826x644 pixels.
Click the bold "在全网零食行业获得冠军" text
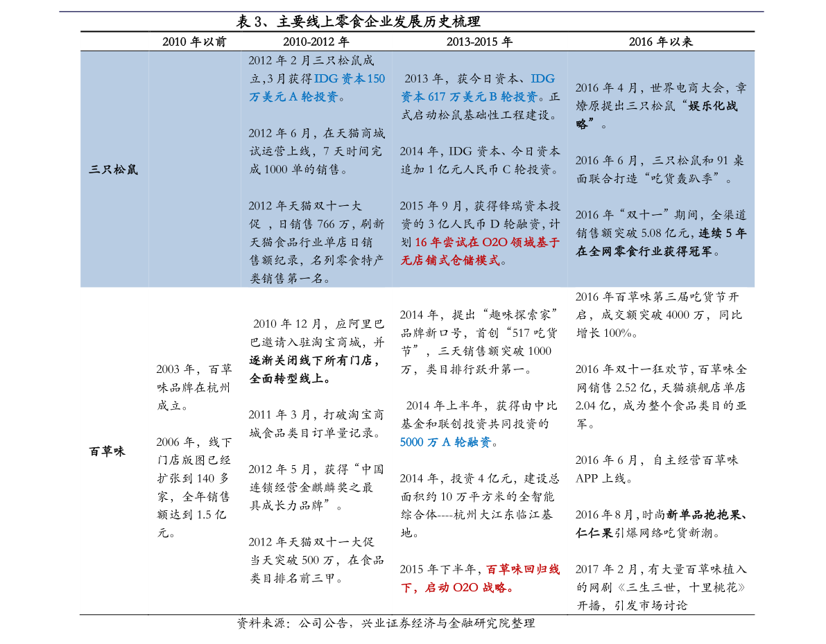[643, 251]
